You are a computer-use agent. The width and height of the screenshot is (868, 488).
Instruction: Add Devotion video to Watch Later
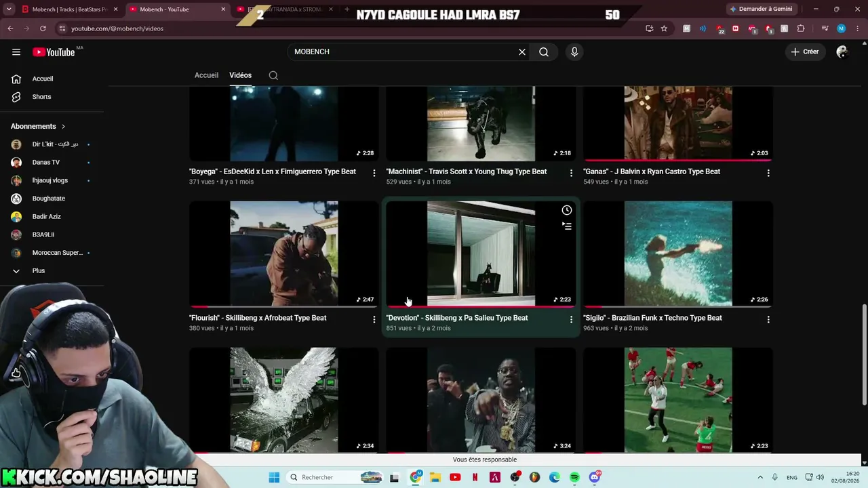567,210
